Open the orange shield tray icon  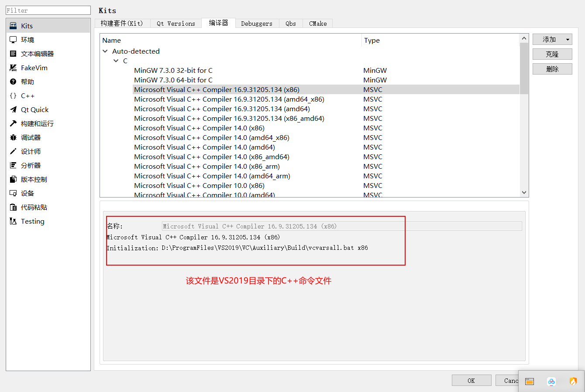[573, 382]
